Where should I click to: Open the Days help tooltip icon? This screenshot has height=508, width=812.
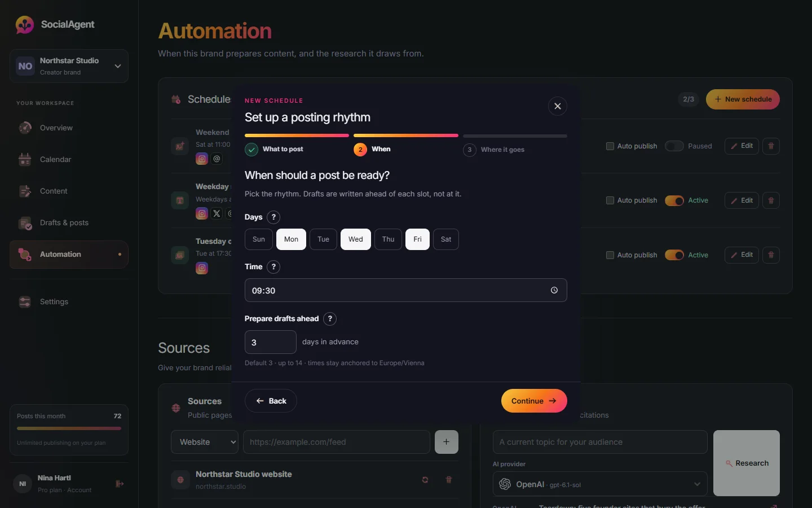pyautogui.click(x=273, y=217)
